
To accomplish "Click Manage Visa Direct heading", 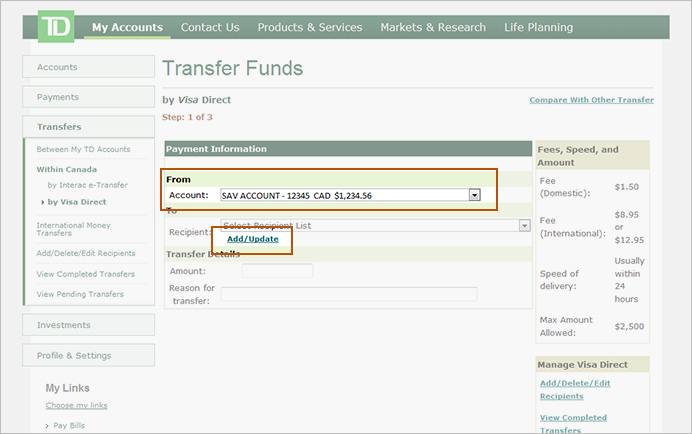I will tap(583, 365).
